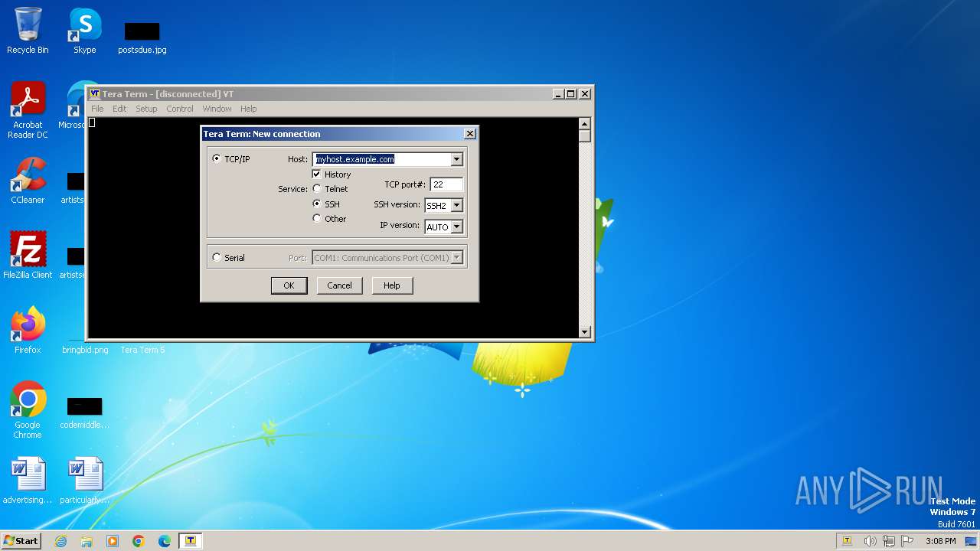
Task: Click Cancel in New connection dialog
Action: coord(339,285)
